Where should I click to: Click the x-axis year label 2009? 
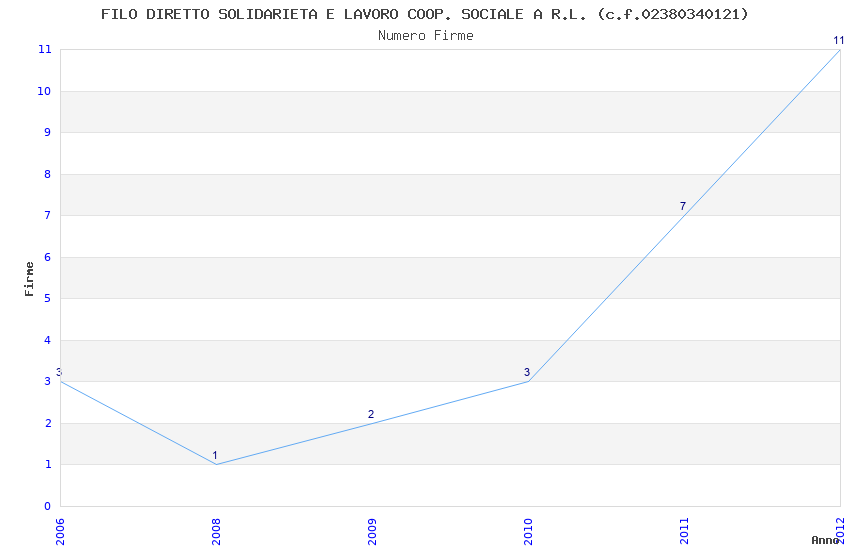pyautogui.click(x=372, y=532)
